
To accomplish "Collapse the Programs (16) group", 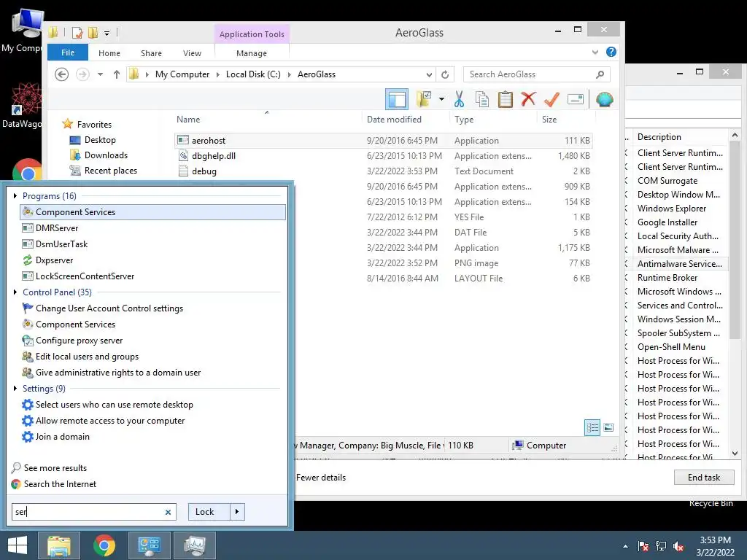I will pos(15,195).
